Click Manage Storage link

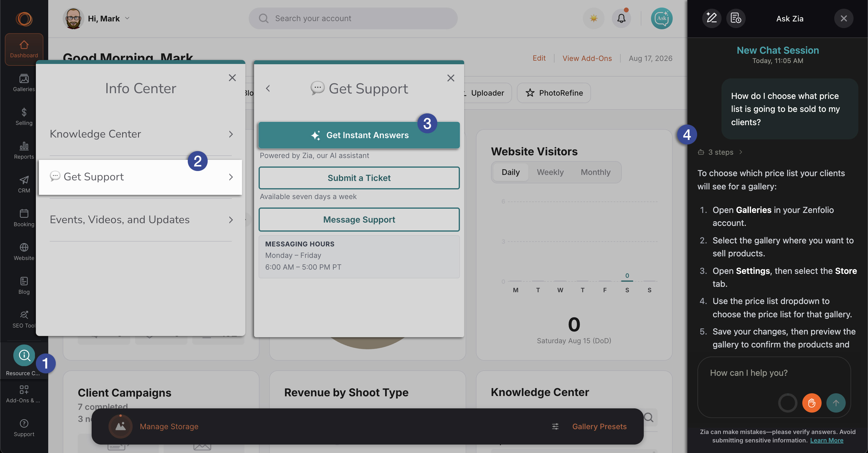click(x=169, y=426)
